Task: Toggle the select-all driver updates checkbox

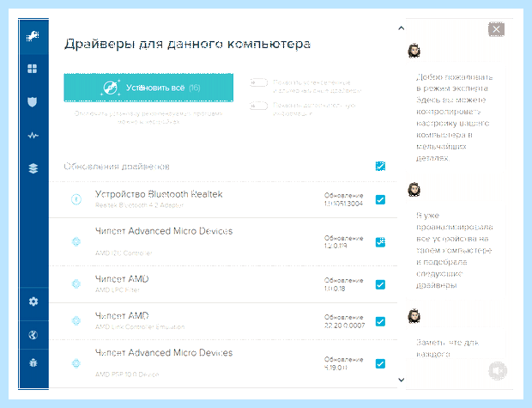Action: pos(380,166)
